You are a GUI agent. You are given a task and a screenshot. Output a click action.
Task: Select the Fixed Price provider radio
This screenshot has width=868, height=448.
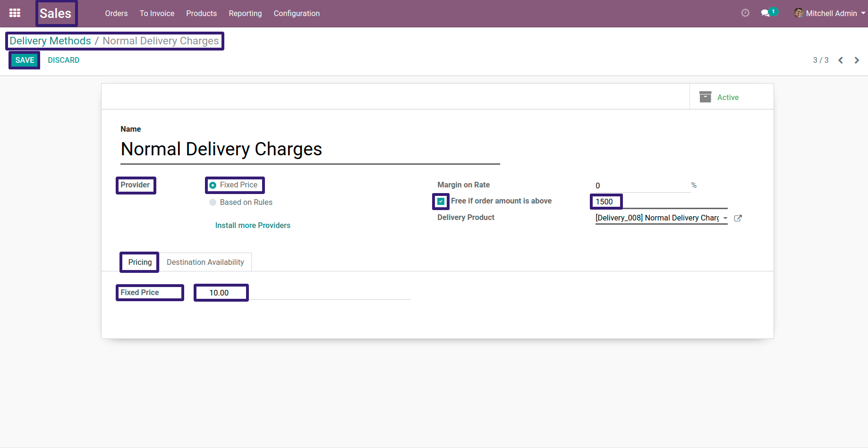213,185
